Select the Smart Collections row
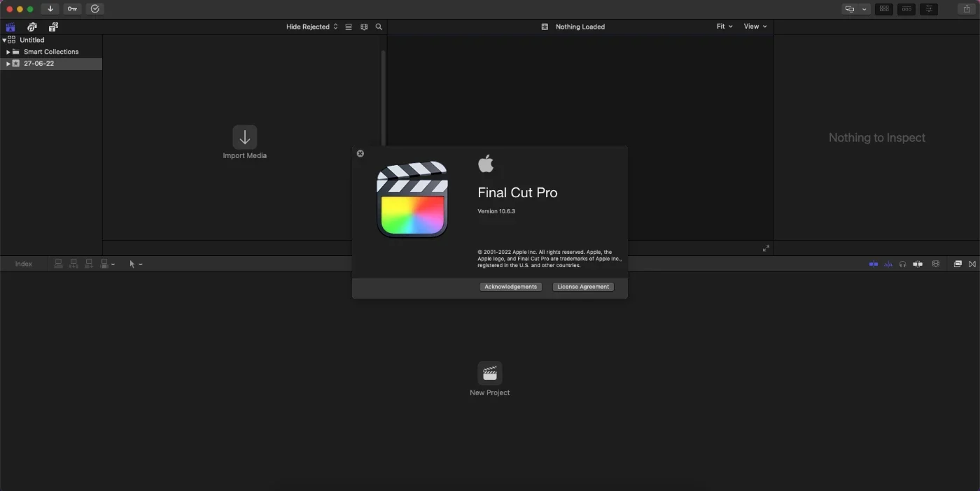980x491 pixels. click(x=51, y=52)
